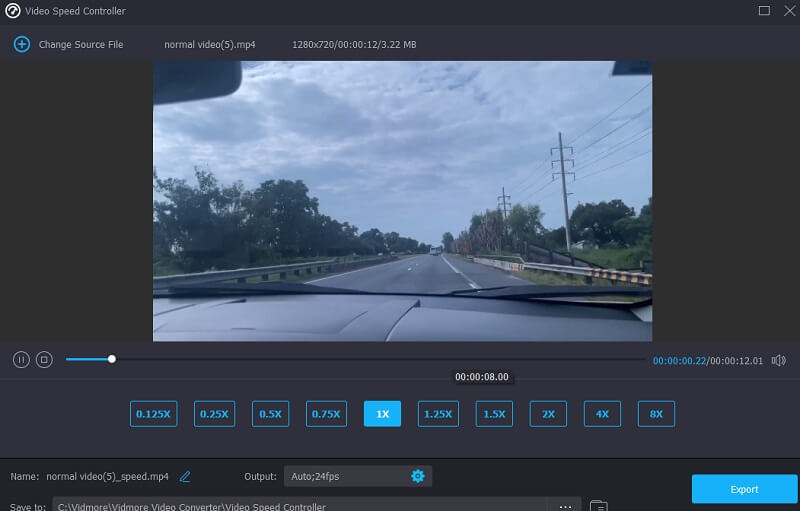This screenshot has width=800, height=511.
Task: Click Change Source File
Action: tap(80, 45)
